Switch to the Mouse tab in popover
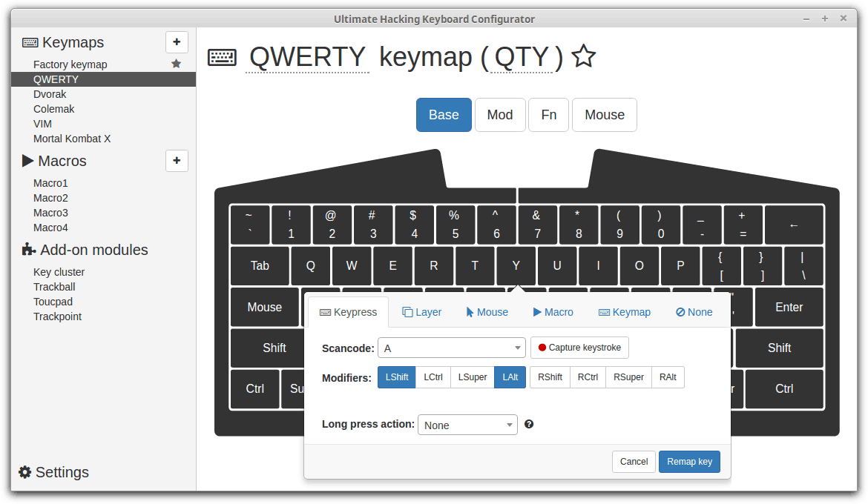This screenshot has height=504, width=868. point(487,312)
